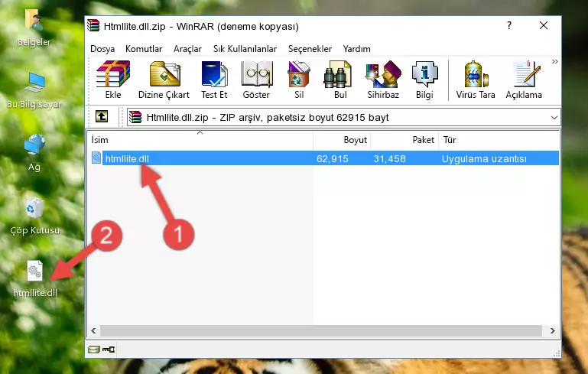The image size is (588, 374).
Task: Select htmllite.dll file on the desktop
Action: [35, 278]
